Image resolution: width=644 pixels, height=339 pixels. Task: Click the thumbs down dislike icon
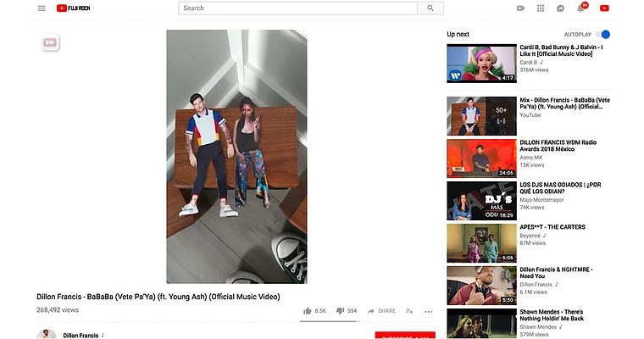coord(340,311)
